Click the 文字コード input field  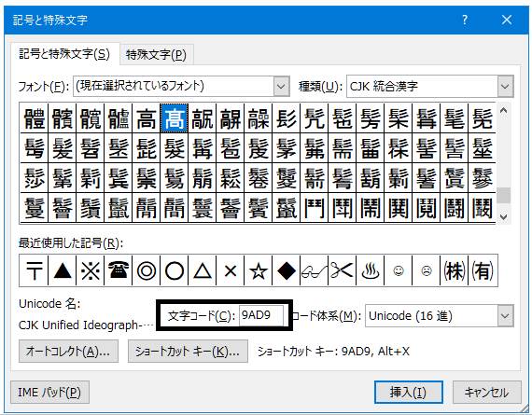point(261,315)
